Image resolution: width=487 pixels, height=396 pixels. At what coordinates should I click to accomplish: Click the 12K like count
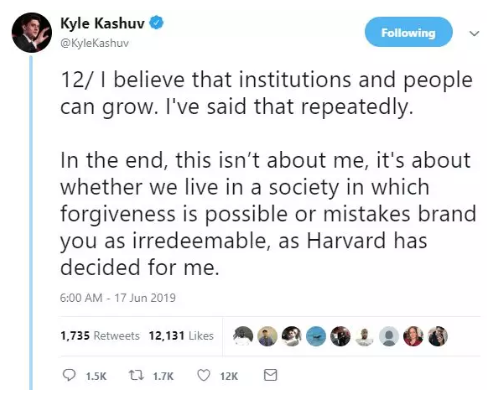pos(229,376)
